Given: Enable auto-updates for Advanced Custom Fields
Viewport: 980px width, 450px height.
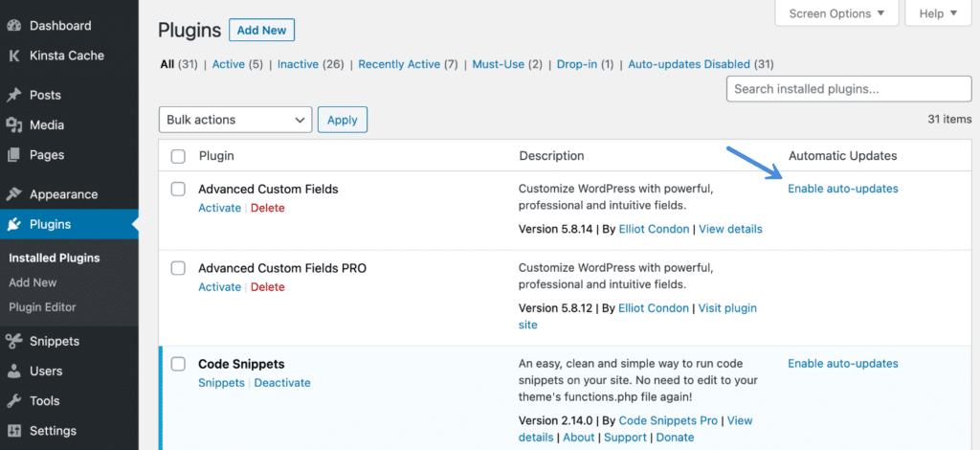Looking at the screenshot, I should [x=842, y=189].
